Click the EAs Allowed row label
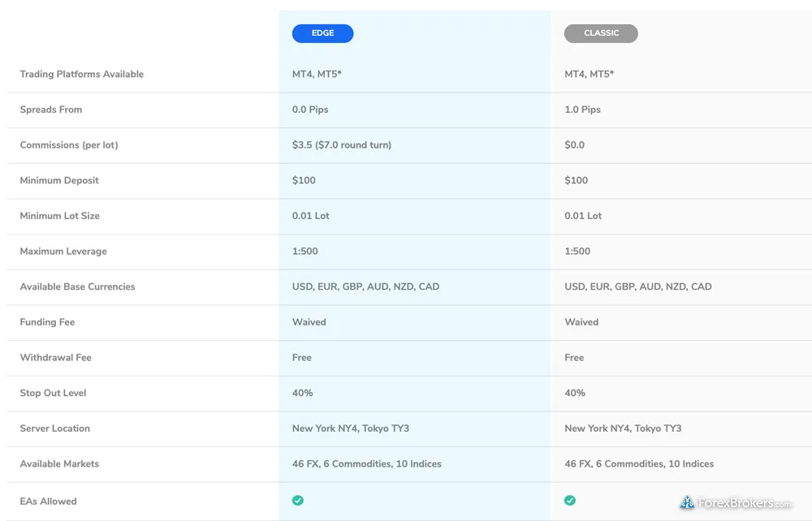812x521 pixels. coord(48,502)
